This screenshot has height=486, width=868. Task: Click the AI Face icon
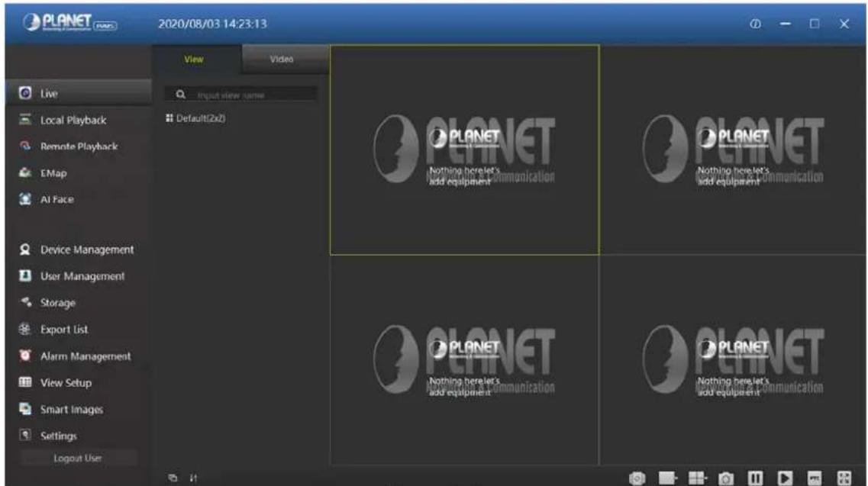[x=25, y=198]
